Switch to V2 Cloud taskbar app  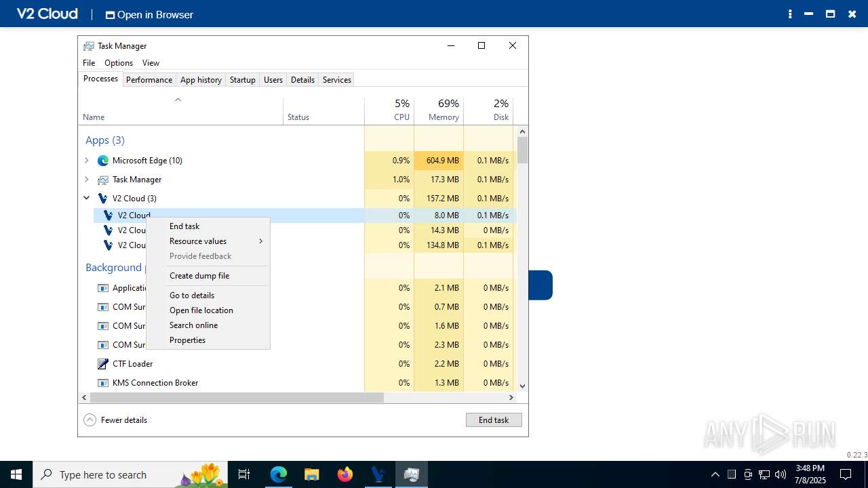coord(378,474)
